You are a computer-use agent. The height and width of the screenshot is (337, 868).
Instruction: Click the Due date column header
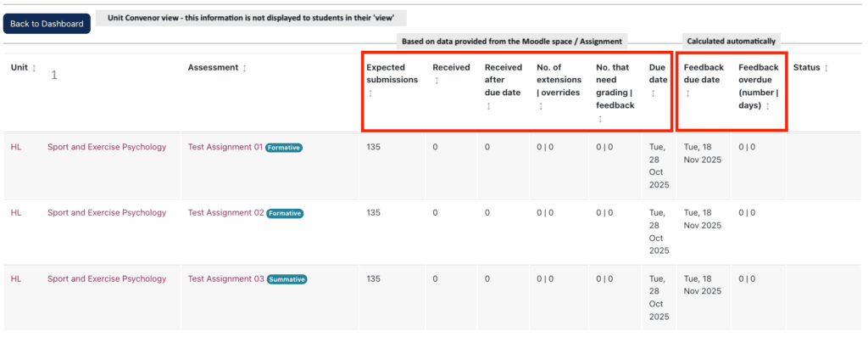659,74
